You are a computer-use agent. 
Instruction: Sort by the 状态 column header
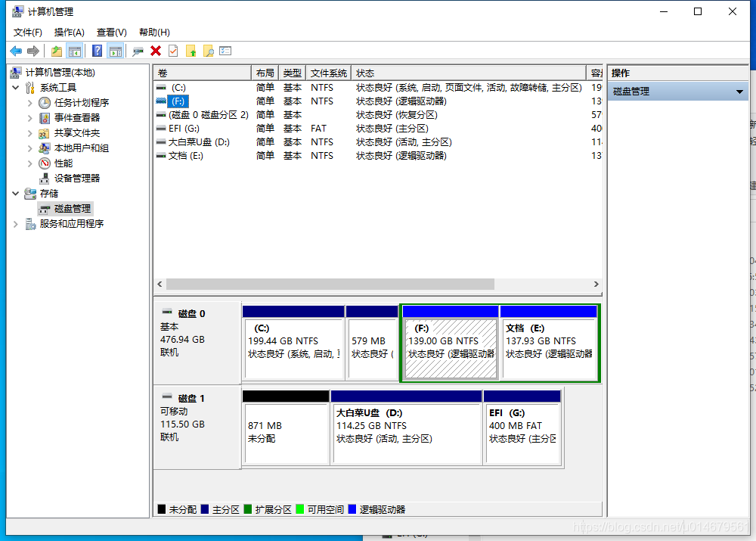[x=469, y=73]
